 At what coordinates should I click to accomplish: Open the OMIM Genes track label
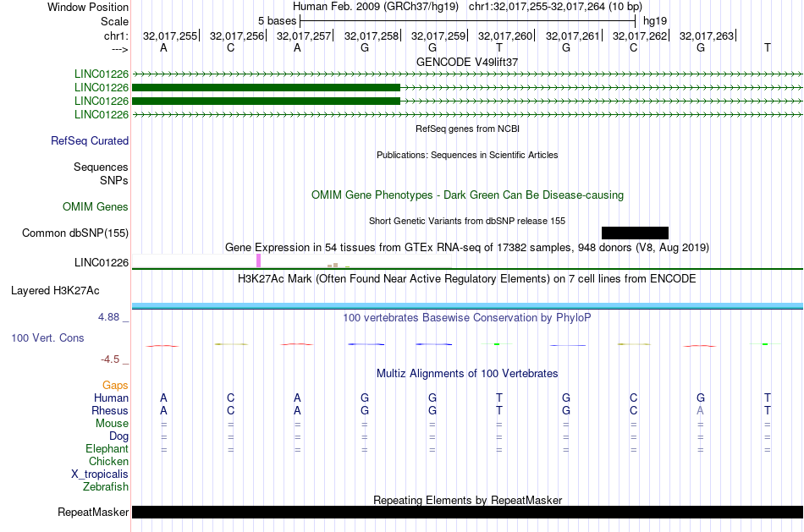pyautogui.click(x=96, y=206)
